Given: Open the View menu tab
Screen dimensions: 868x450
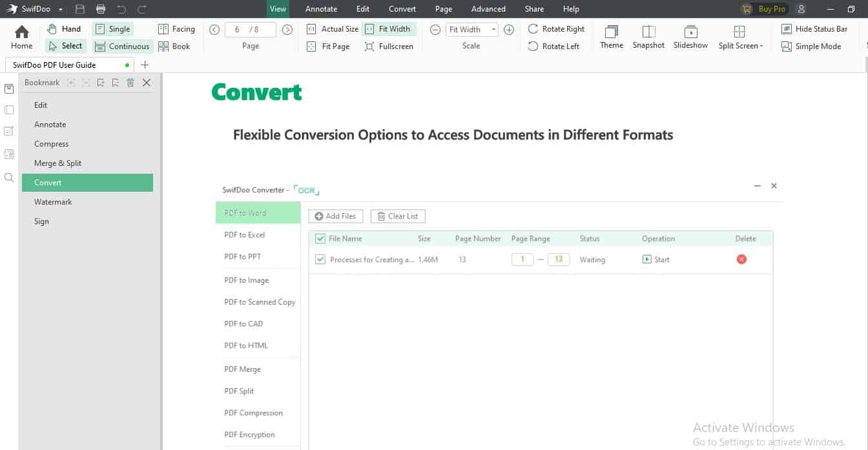Looking at the screenshot, I should point(278,9).
